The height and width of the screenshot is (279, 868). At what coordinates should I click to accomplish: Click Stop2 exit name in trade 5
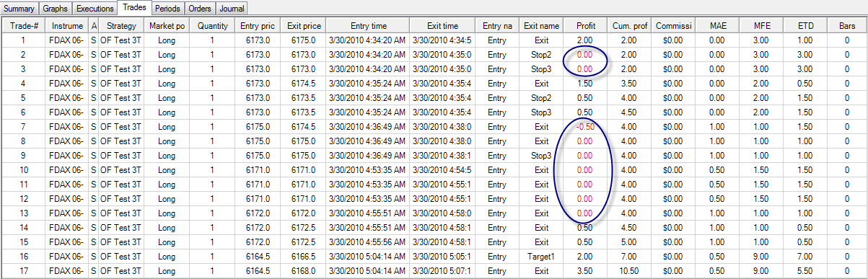(541, 98)
